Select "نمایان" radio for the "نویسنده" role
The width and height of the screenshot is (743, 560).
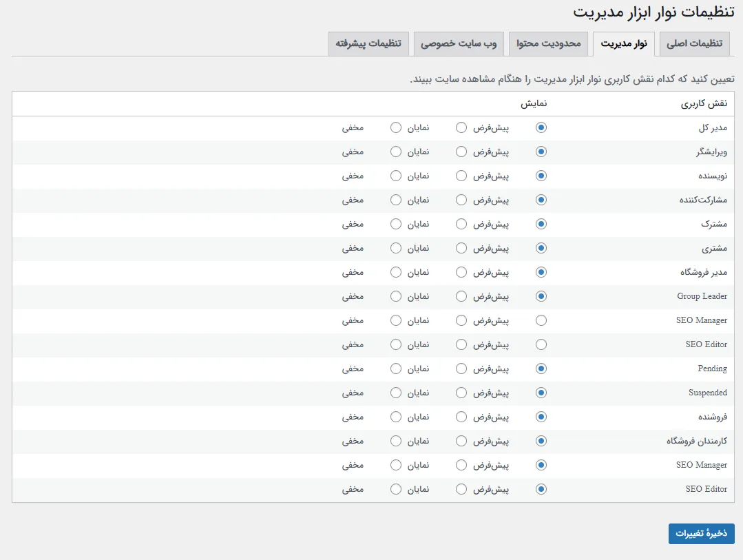pyautogui.click(x=461, y=176)
